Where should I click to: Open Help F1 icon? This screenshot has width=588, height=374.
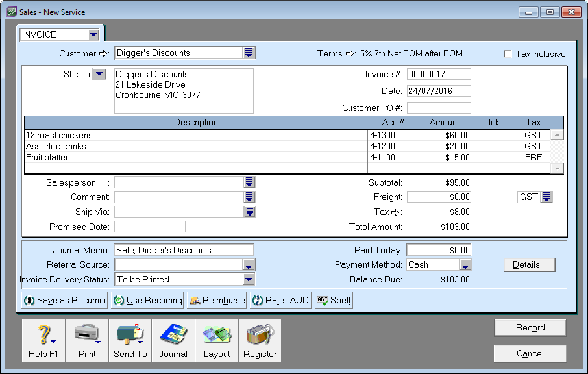[43, 334]
